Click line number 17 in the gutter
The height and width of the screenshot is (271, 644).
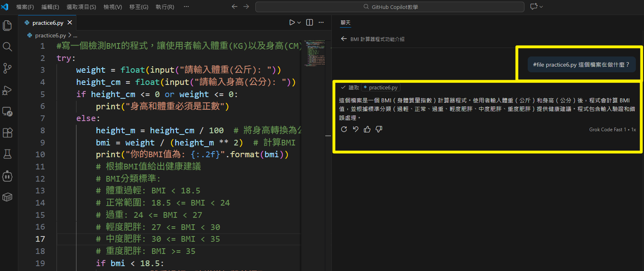point(40,239)
